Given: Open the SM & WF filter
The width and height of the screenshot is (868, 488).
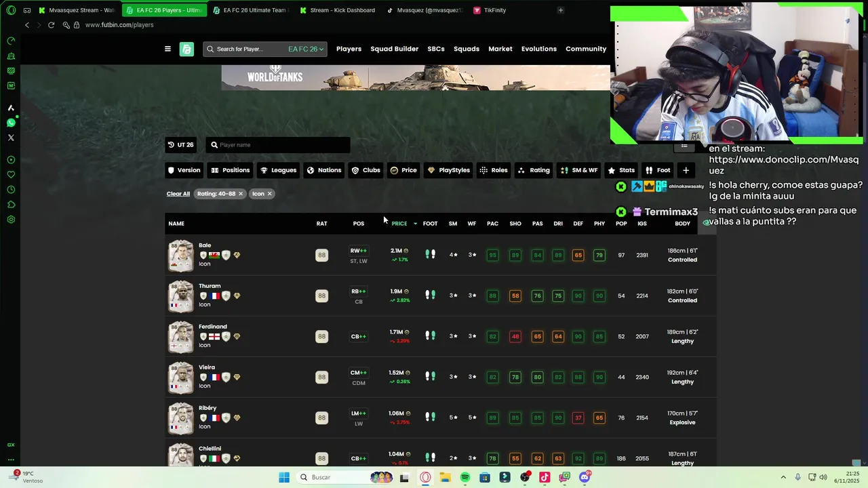Looking at the screenshot, I should click(579, 170).
